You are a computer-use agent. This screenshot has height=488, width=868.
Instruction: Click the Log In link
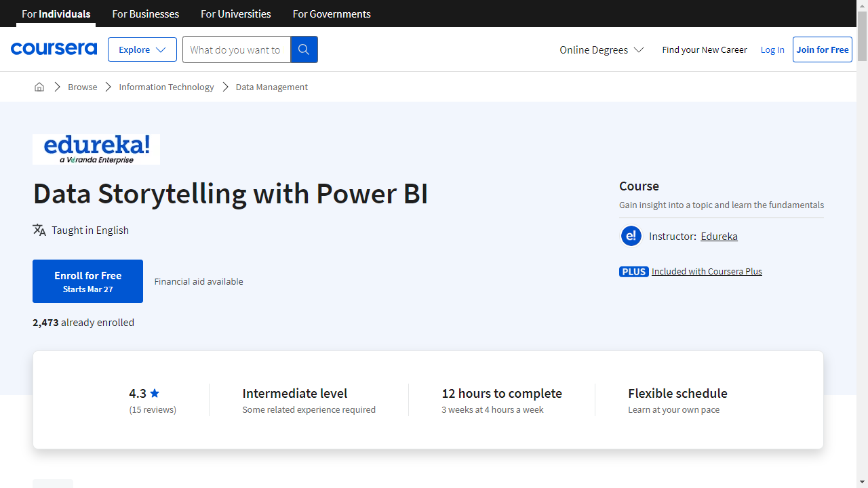click(772, 49)
